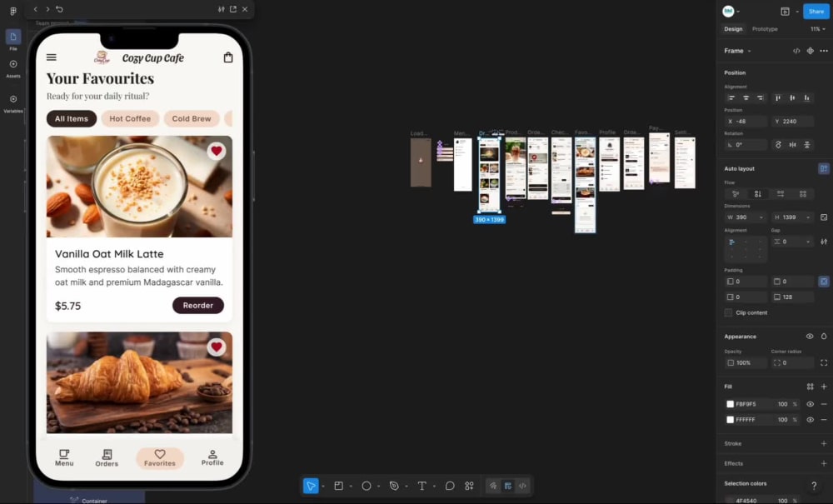This screenshot has height=504, width=833.
Task: Toggle individual padding mode
Action: tap(824, 282)
